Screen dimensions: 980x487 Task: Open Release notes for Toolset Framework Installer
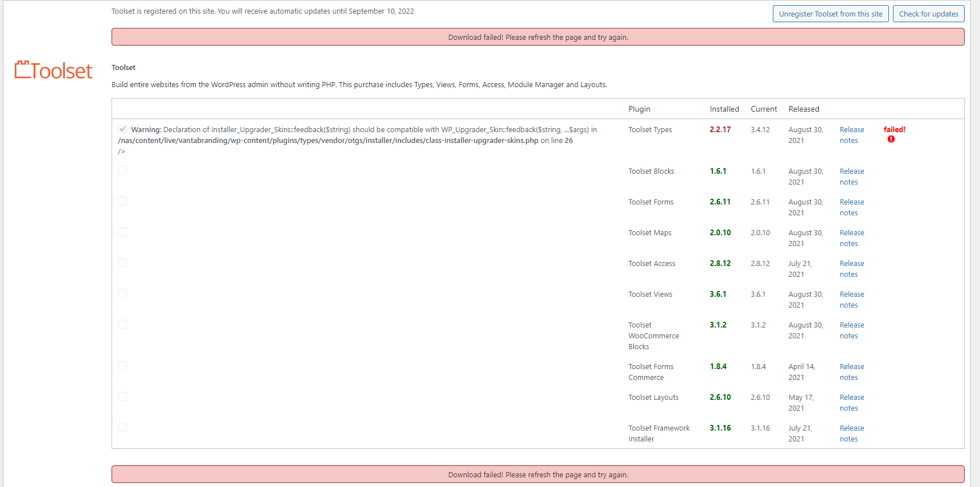click(851, 433)
